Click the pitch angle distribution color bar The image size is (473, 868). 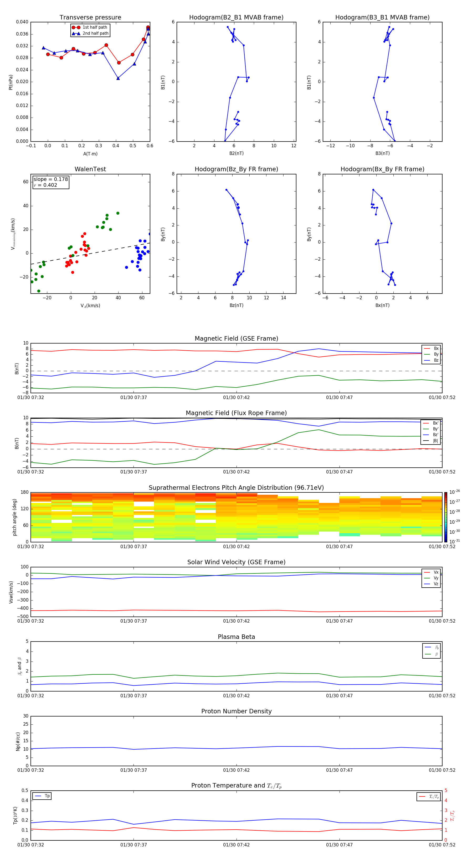pos(445,517)
